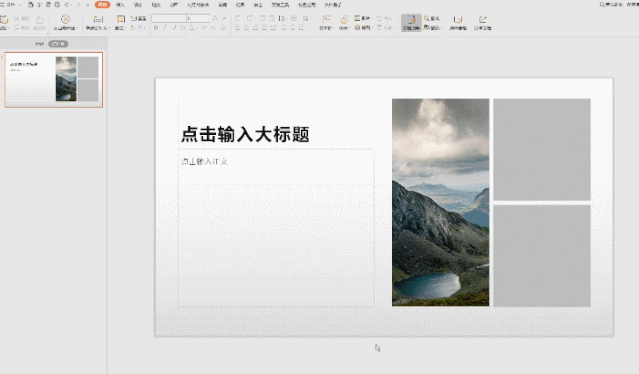Click the Format Painter brush icon

pyautogui.click(x=40, y=19)
